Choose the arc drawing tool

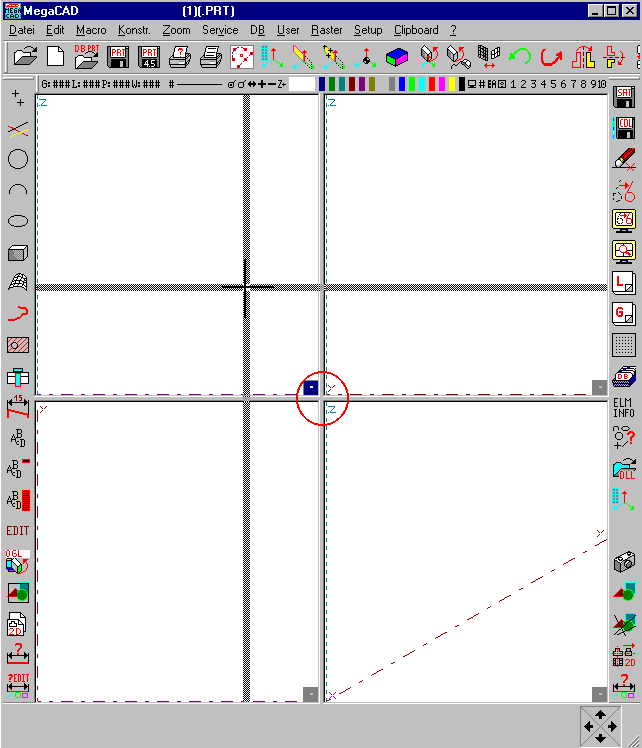pos(18,190)
